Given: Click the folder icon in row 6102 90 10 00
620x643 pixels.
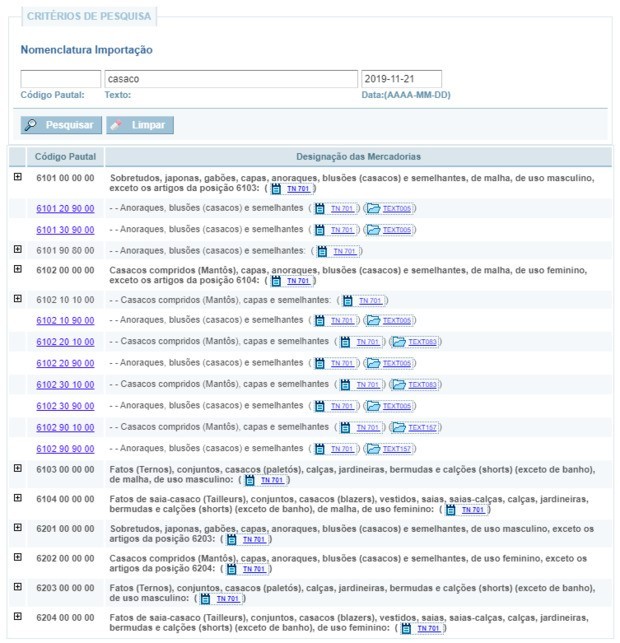Looking at the screenshot, I should [399, 427].
